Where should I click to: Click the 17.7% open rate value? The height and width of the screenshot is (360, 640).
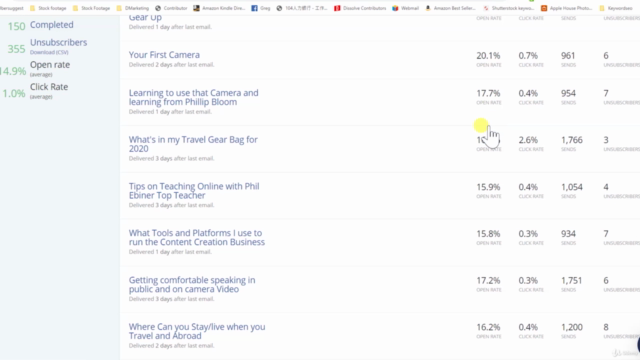(488, 93)
